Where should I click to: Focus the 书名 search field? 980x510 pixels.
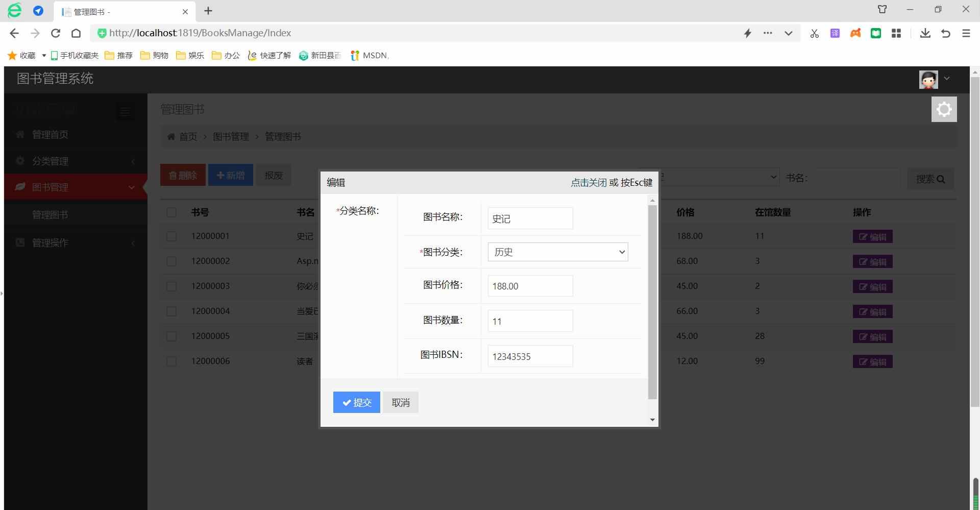coord(856,178)
